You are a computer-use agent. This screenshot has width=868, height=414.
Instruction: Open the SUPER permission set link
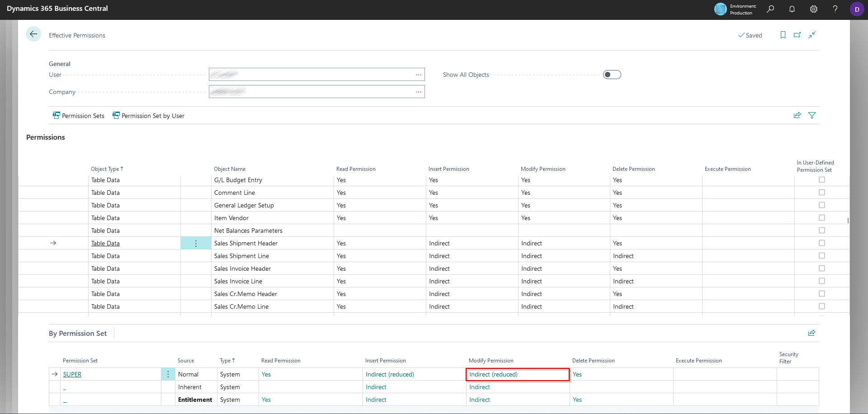click(x=72, y=374)
